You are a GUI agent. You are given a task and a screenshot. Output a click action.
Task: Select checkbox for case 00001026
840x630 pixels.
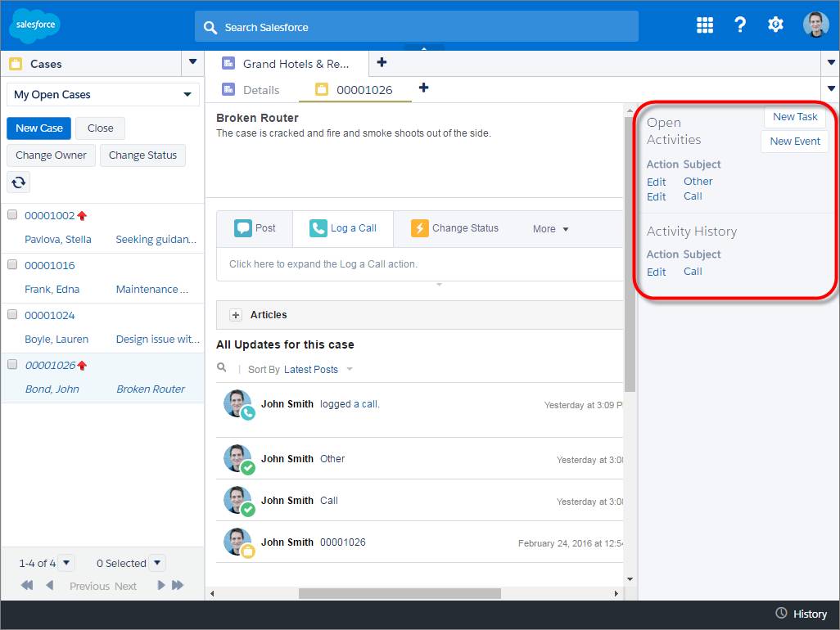(x=12, y=364)
